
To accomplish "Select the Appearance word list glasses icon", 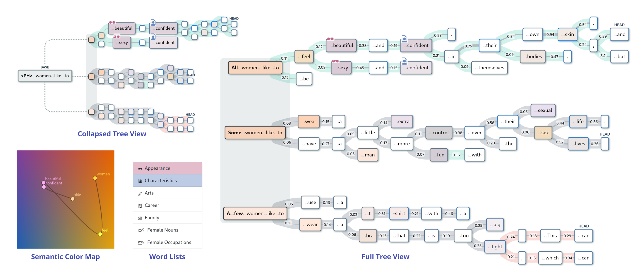I will point(140,169).
